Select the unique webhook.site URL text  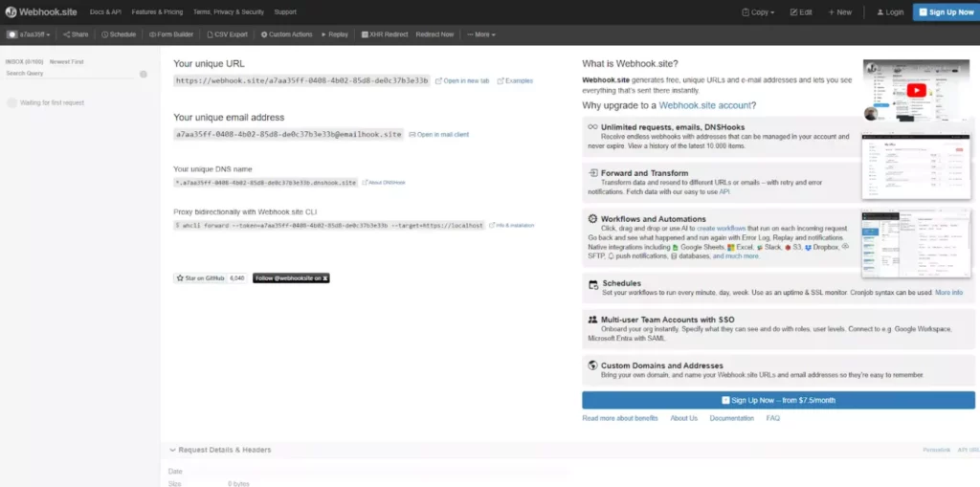pos(301,80)
